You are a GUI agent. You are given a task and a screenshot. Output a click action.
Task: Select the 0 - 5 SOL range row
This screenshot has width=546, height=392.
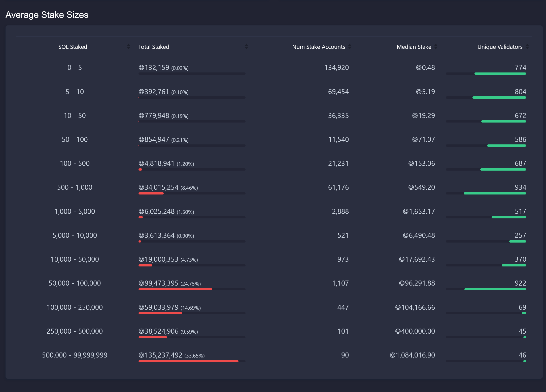point(75,68)
